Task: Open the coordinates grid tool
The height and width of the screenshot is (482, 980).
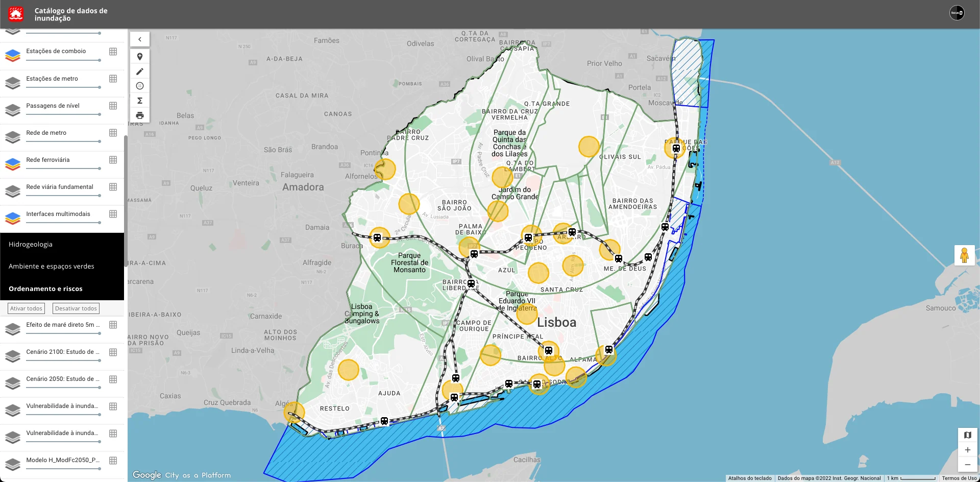Action: 140,86
